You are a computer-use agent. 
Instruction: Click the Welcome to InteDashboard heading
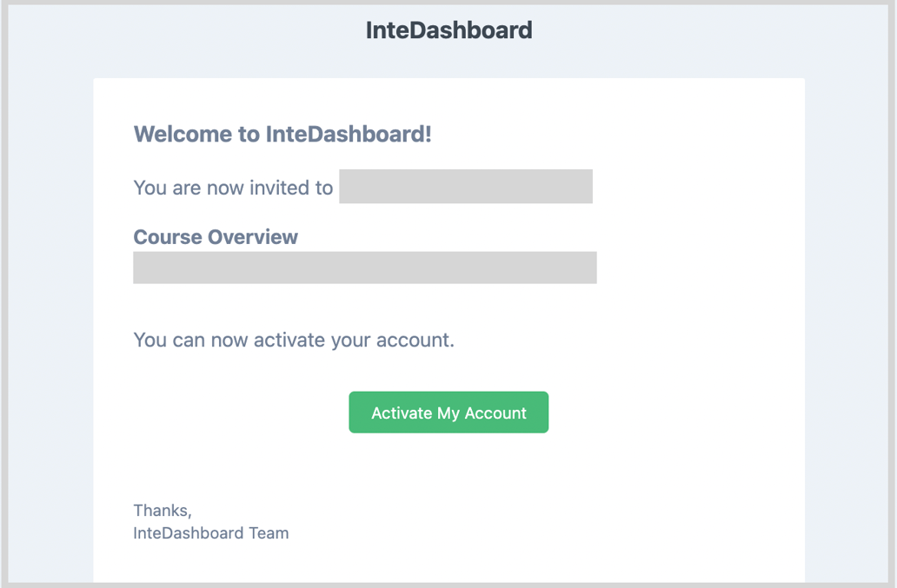(x=282, y=135)
